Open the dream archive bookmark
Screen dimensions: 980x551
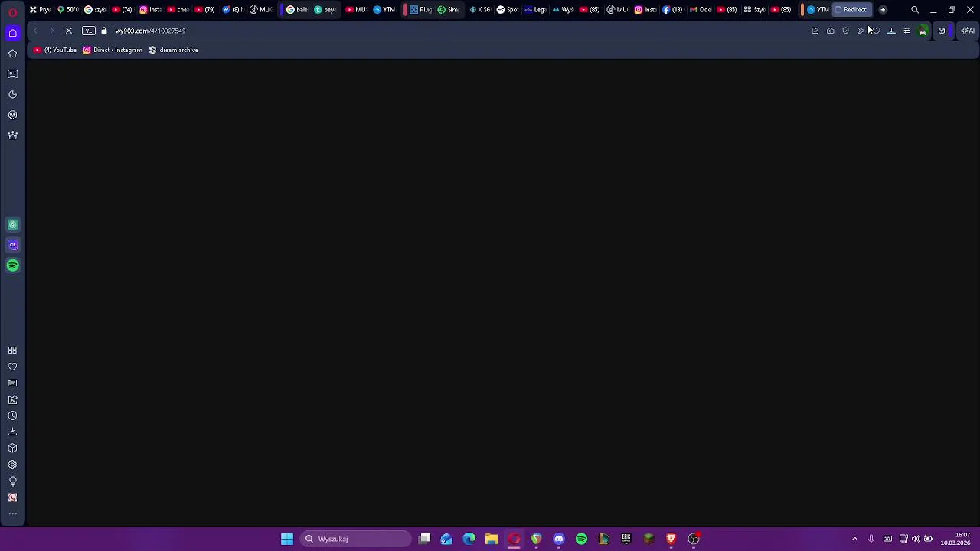pos(173,50)
